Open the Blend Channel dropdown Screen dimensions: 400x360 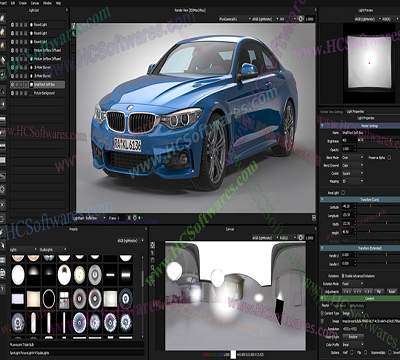(353, 165)
